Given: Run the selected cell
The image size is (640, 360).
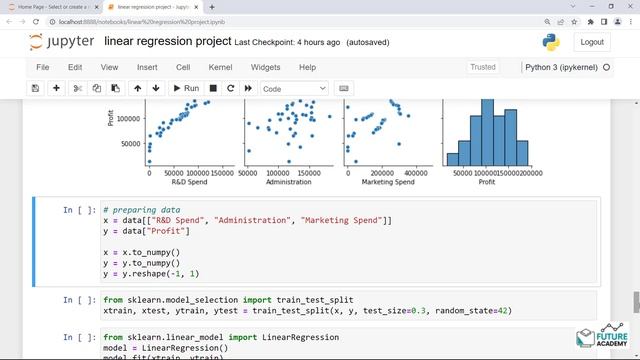Looking at the screenshot, I should (x=186, y=88).
